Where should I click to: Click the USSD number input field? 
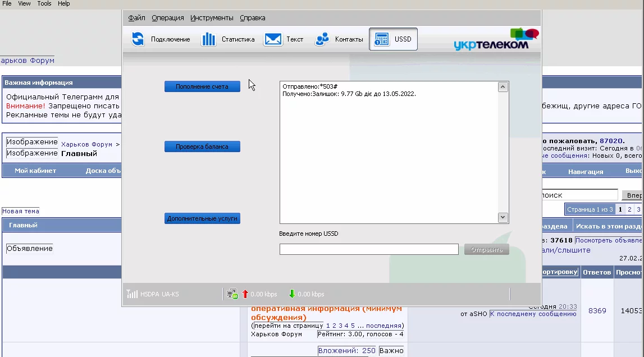point(369,249)
